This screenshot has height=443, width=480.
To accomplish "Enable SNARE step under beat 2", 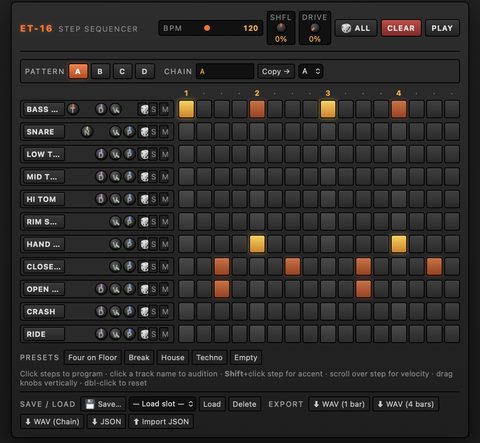I will tap(257, 132).
